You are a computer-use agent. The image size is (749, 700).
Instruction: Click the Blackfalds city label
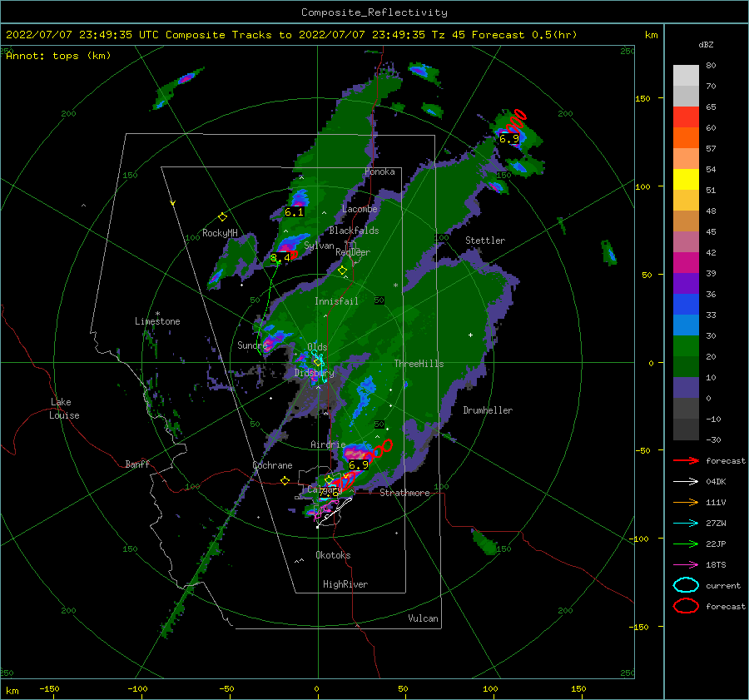[x=354, y=231]
